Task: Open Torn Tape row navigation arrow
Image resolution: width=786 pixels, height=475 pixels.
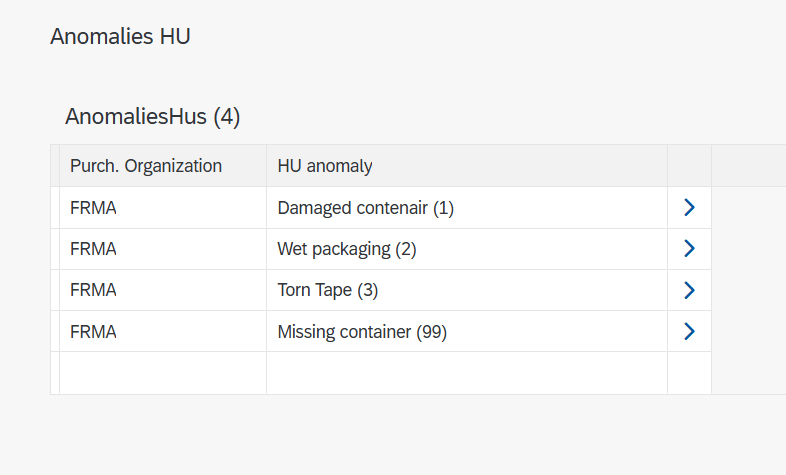Action: (688, 290)
